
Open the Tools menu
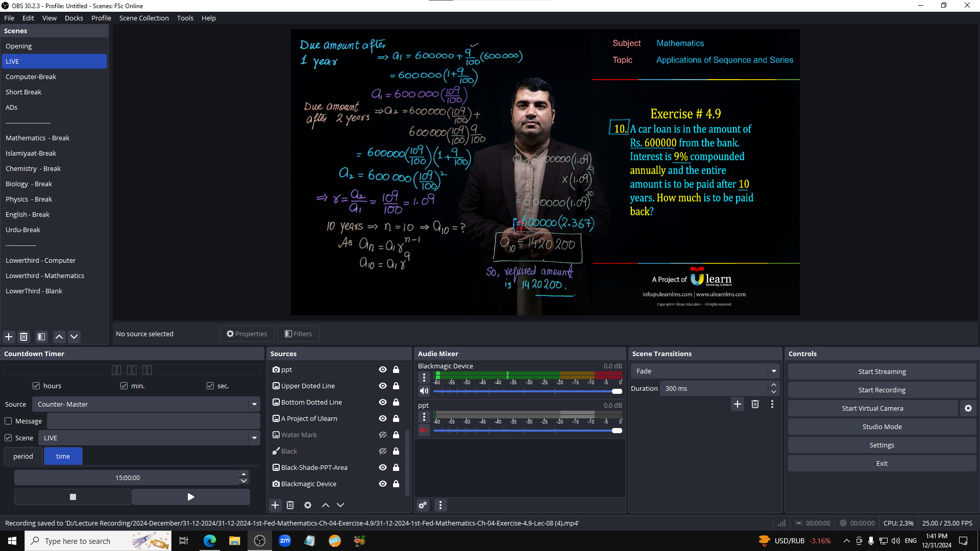(185, 18)
